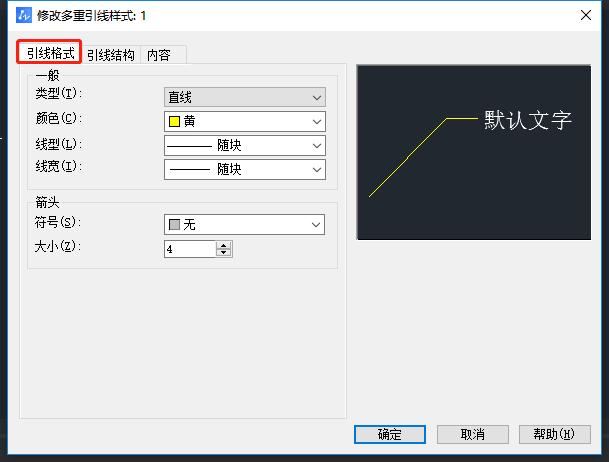Open the 线型 dropdown showing 随块
609x462 pixels.
pyautogui.click(x=245, y=146)
